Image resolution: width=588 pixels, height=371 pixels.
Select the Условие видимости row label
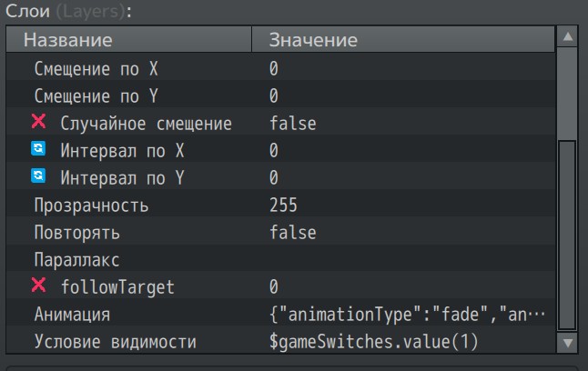pos(115,341)
